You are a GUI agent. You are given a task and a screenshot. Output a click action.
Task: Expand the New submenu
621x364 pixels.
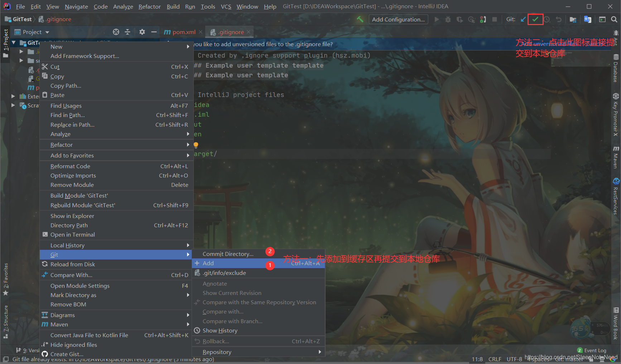[x=116, y=47]
